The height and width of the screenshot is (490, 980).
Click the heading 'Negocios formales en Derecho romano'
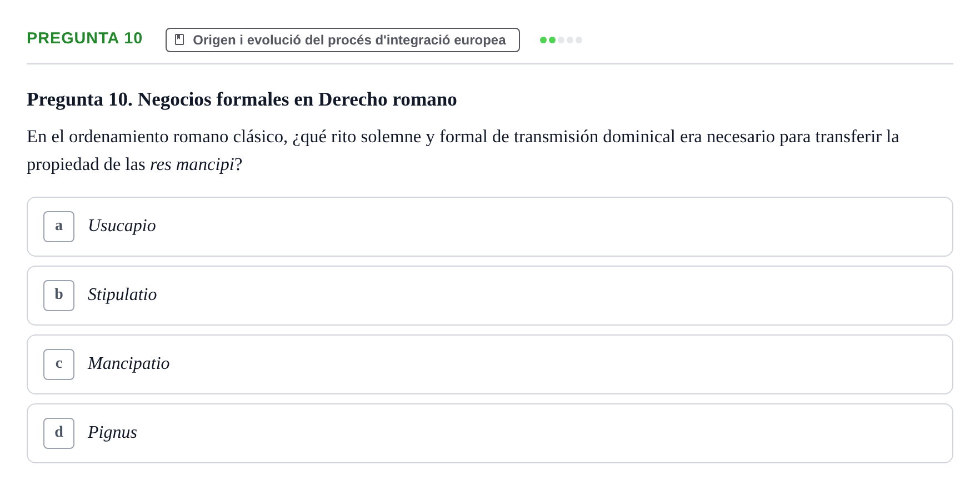pos(297,99)
